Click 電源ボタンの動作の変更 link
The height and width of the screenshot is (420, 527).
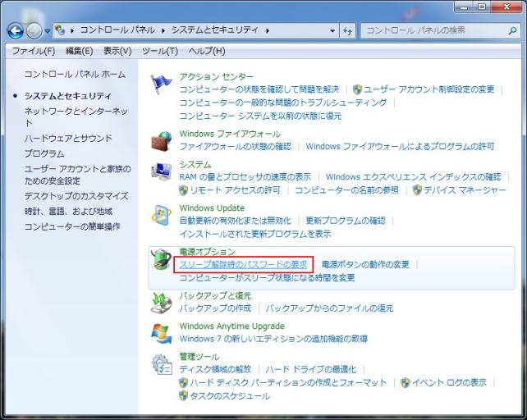point(365,265)
